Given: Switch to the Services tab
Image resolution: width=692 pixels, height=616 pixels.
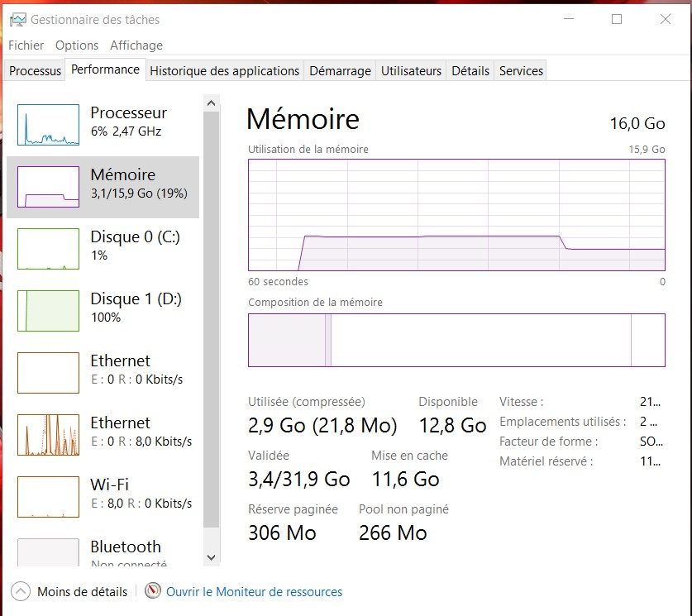Looking at the screenshot, I should click(x=521, y=70).
